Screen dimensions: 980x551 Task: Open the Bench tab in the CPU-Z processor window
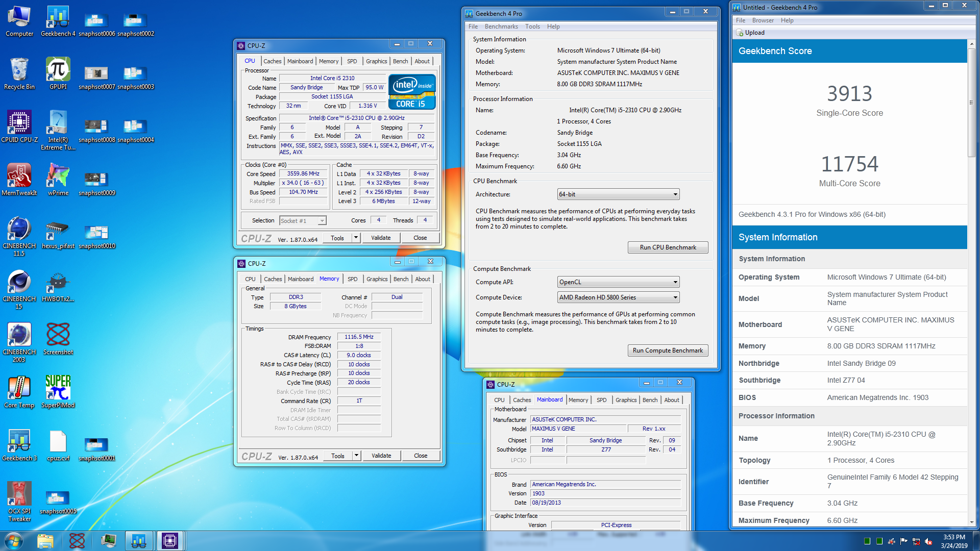click(x=400, y=61)
